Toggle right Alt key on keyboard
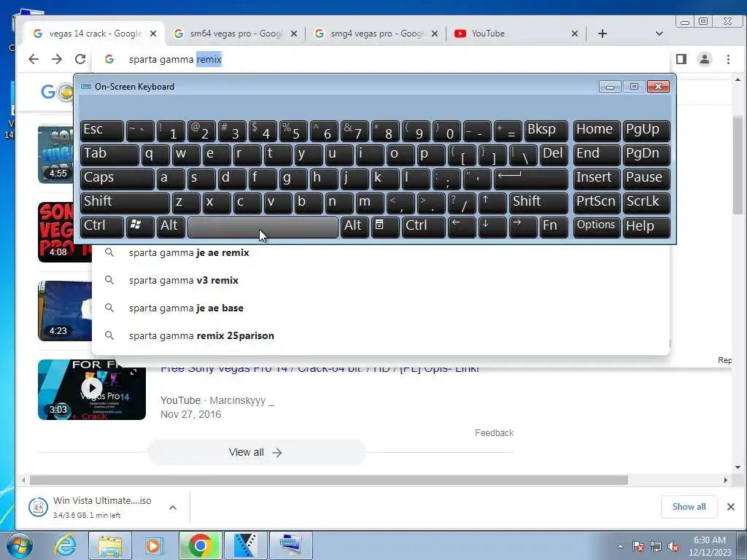 (355, 227)
